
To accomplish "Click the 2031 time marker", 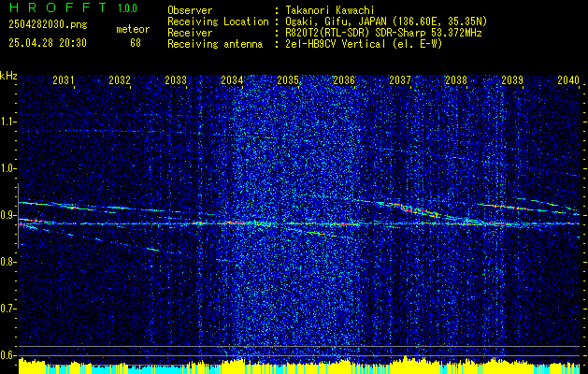I will click(x=64, y=79).
